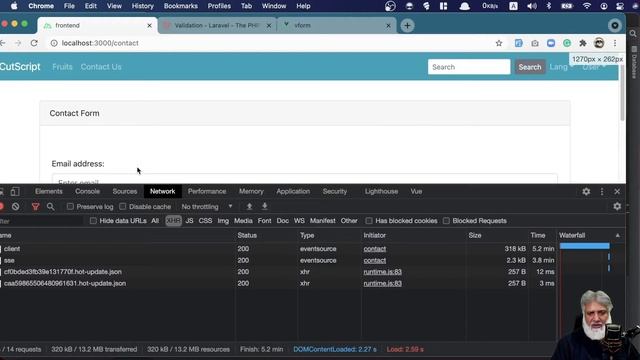
Task: Click the camera extension icon in toolbar
Action: (535, 43)
